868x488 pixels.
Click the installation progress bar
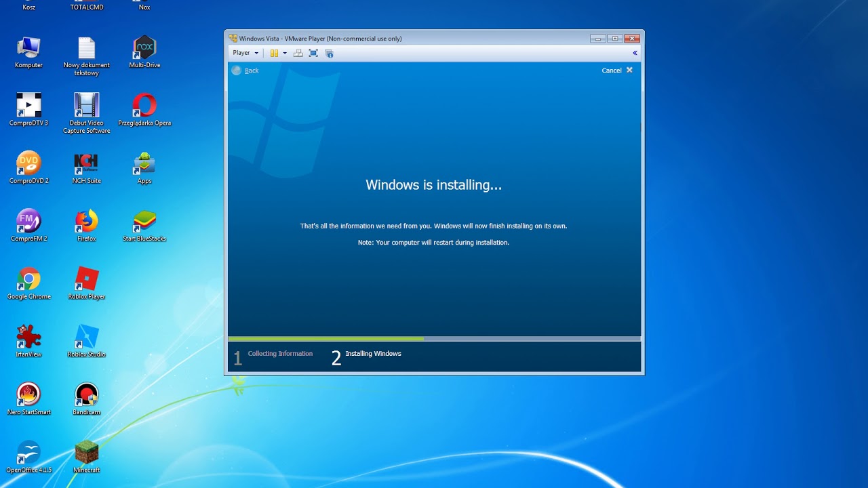[x=435, y=339]
